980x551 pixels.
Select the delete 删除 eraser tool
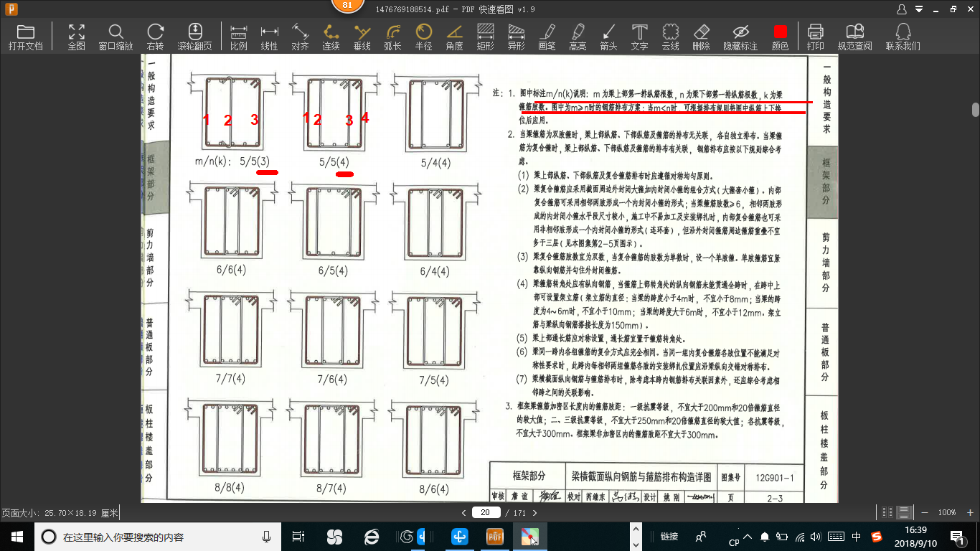click(x=701, y=37)
